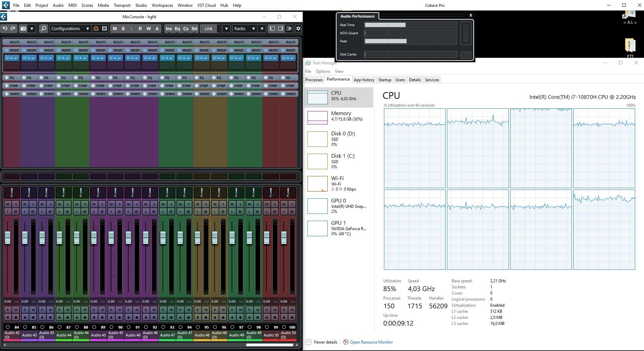Click Open Resource Monitor link
Image resolution: width=644 pixels, height=351 pixels.
point(371,342)
